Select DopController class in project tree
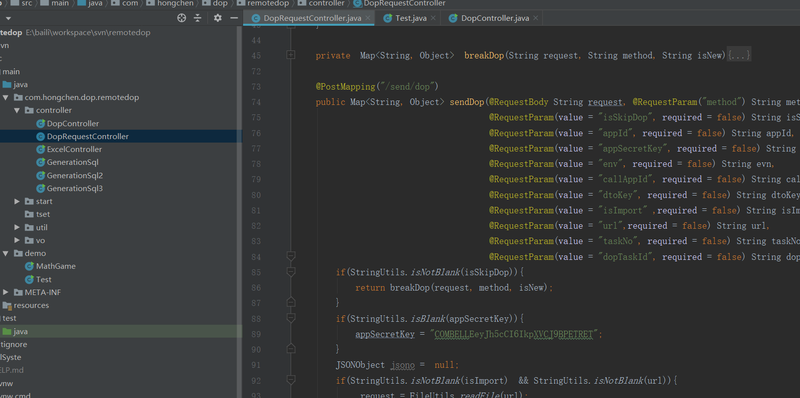The height and width of the screenshot is (398, 800). tap(73, 123)
